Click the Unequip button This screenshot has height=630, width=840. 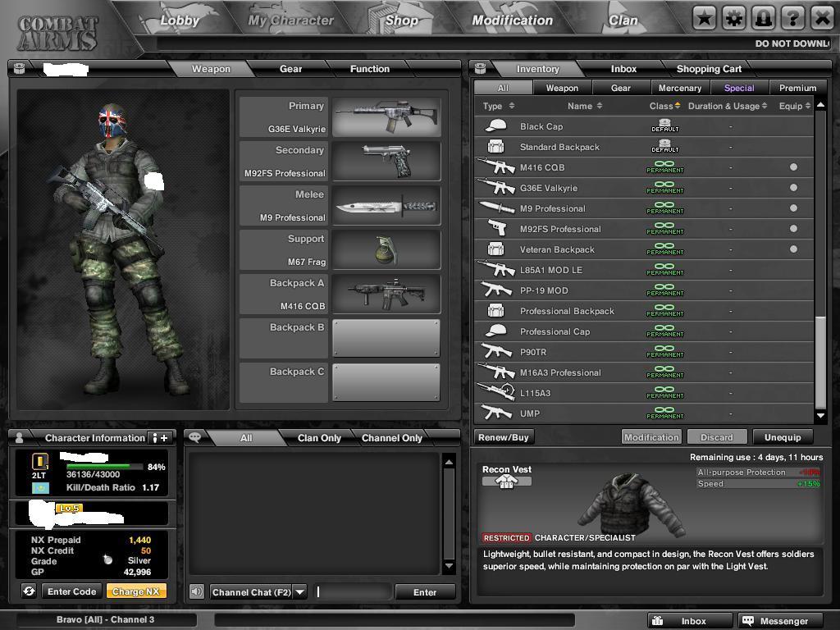(x=782, y=437)
